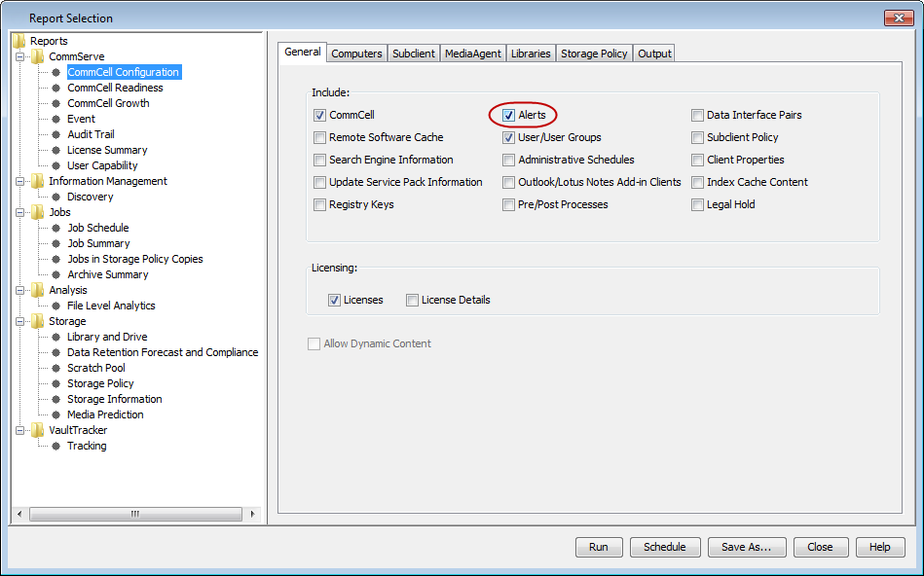The width and height of the screenshot is (924, 576).
Task: Tick the License Details checkbox
Action: point(412,301)
